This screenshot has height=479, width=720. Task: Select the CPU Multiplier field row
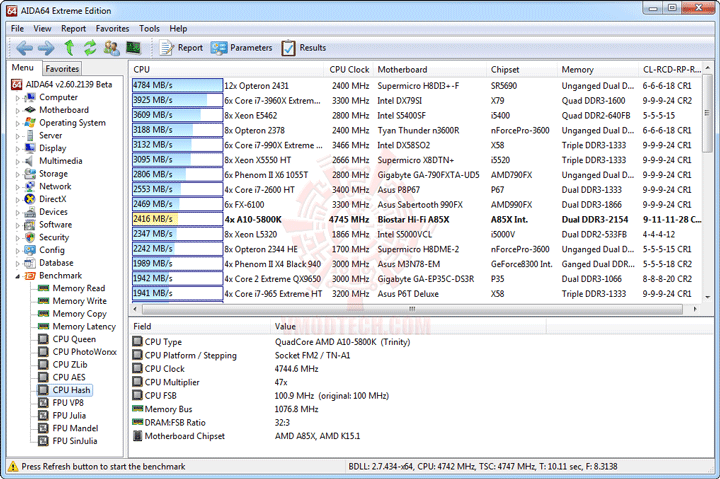tap(271, 383)
